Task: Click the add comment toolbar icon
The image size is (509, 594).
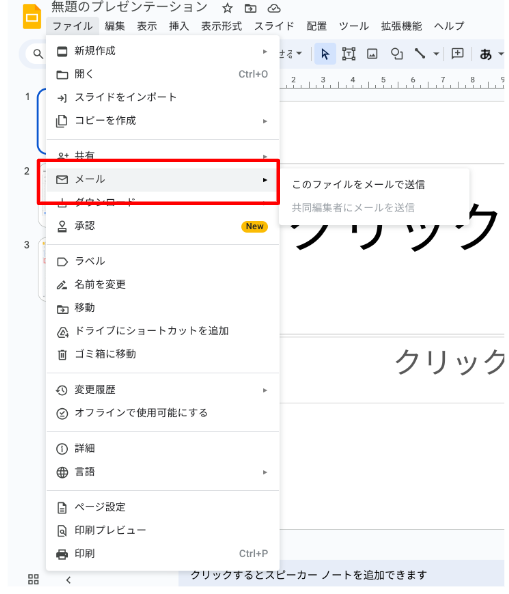Action: click(457, 53)
